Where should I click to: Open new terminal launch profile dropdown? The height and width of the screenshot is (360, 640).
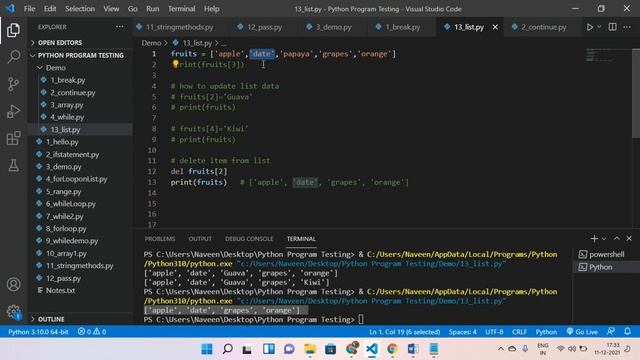604,238
